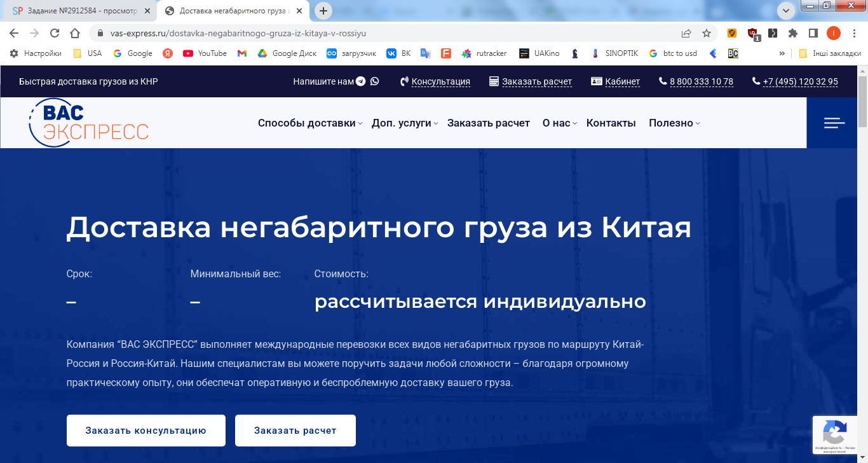Open the hamburger menu in the site header

click(834, 123)
